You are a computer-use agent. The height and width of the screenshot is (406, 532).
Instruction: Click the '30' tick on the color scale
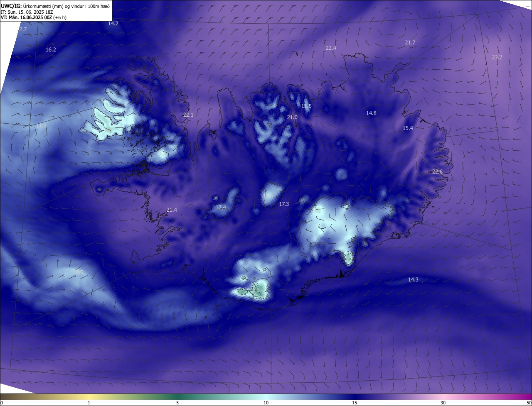coord(443,403)
